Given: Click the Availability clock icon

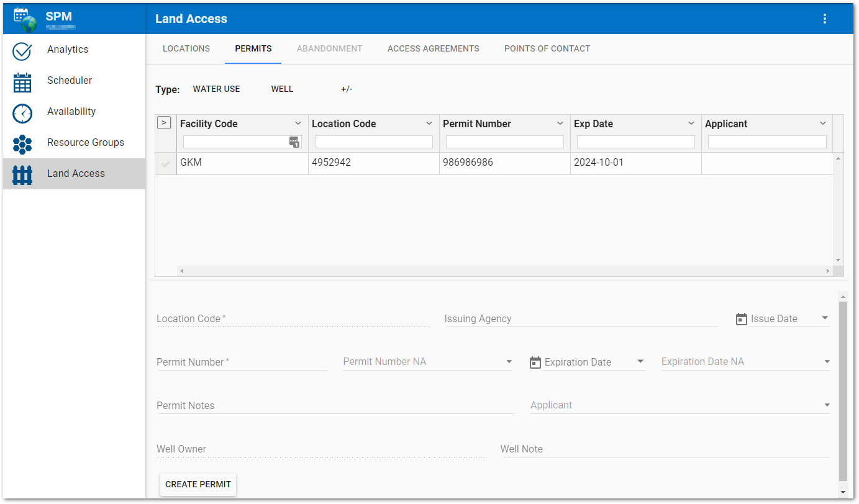Looking at the screenshot, I should tap(22, 112).
